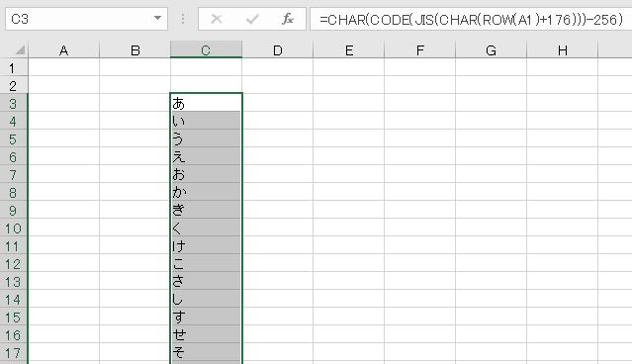
Task: Click the cell containing い
Action: tap(206, 121)
